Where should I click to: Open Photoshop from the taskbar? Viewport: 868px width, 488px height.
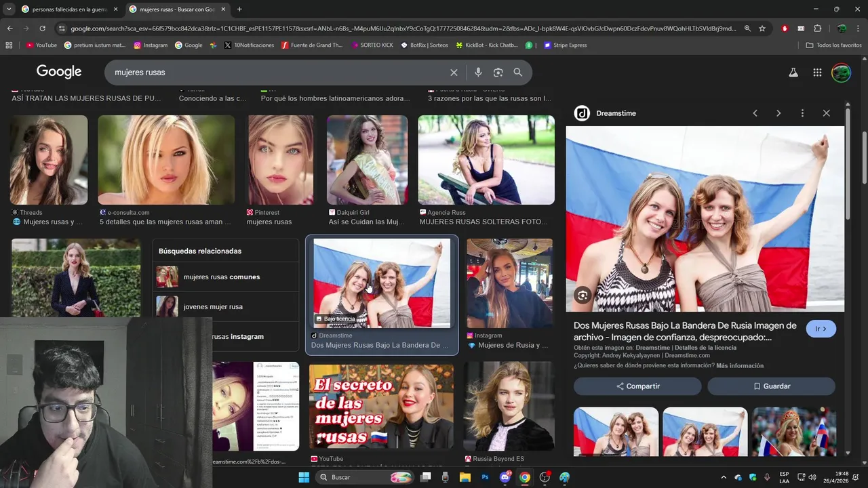tap(485, 477)
